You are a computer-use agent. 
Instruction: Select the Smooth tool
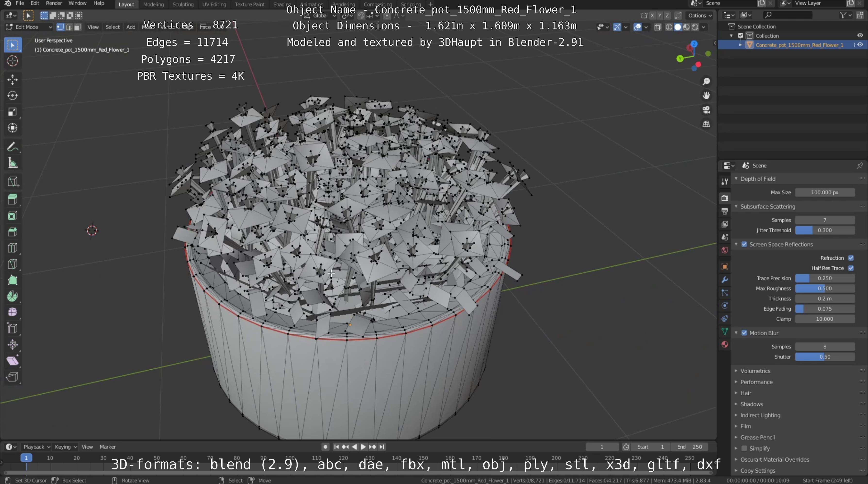[x=12, y=312]
